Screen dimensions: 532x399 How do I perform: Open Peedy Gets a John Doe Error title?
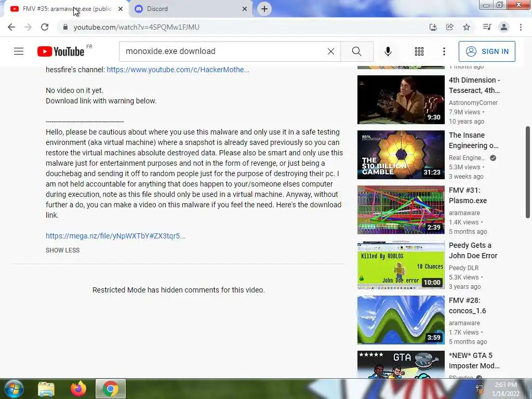tap(473, 250)
